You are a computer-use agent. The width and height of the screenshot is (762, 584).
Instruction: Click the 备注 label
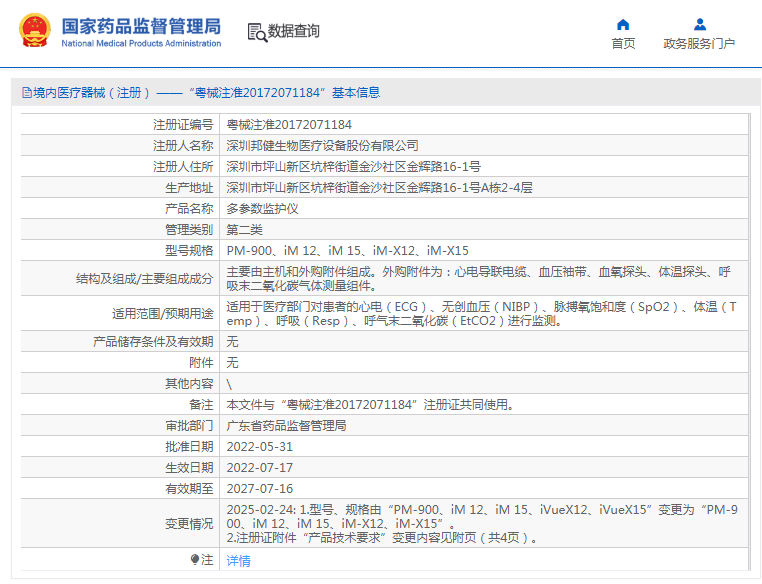coord(201,405)
